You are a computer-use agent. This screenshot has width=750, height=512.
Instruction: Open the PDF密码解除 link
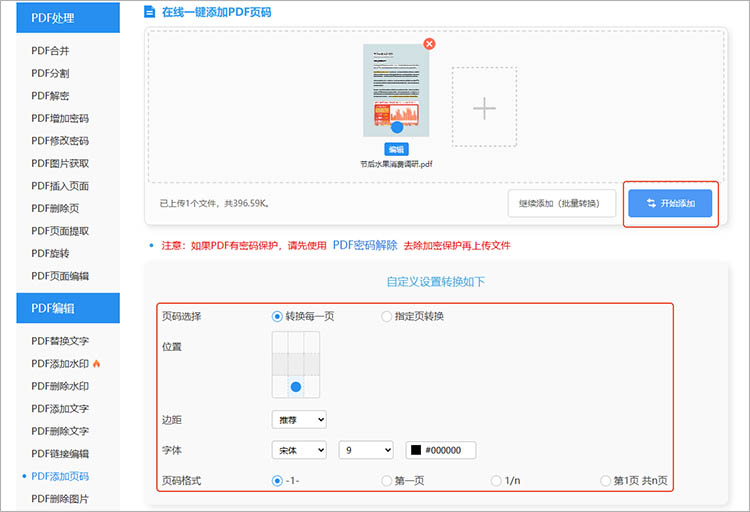click(365, 245)
